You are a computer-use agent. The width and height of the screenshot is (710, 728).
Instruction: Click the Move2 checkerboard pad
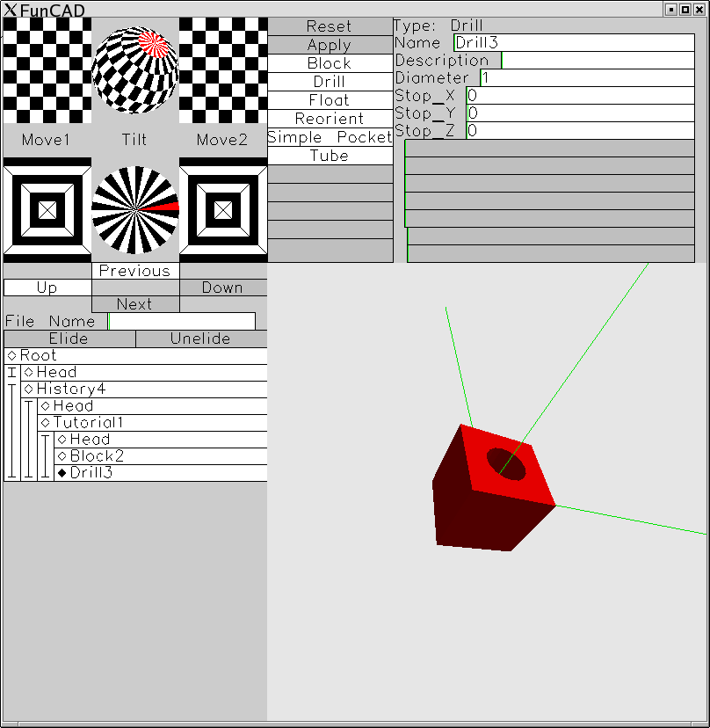tap(223, 70)
